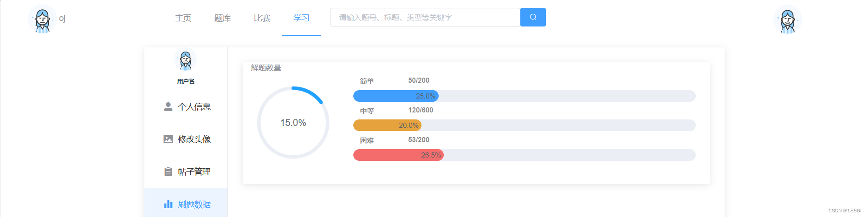Click the bar chart icon beside 刷题数据
Image resolution: width=868 pixels, height=217 pixels.
[x=168, y=204]
